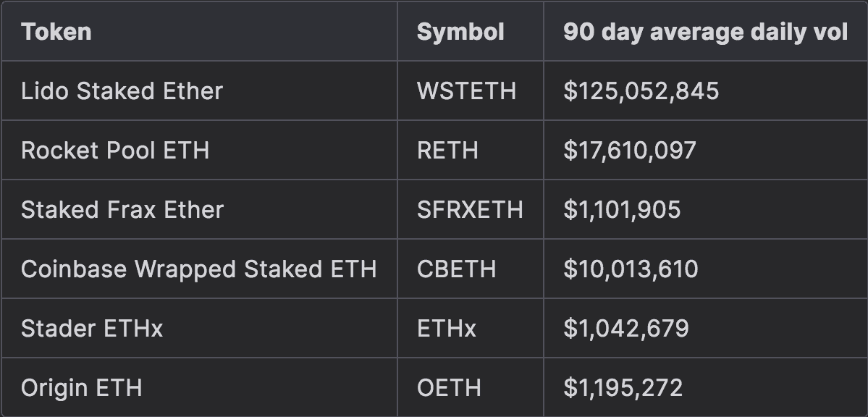Click the RETH symbol cell
The height and width of the screenshot is (417, 868).
[447, 151]
